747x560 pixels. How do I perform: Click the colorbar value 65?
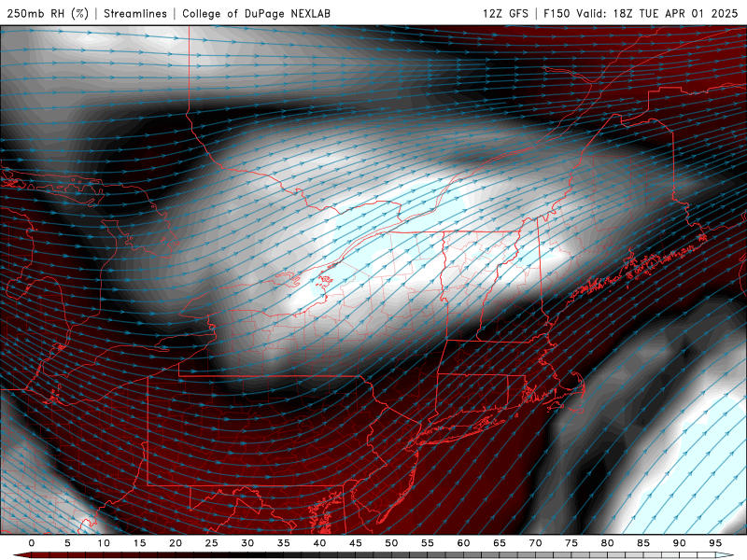point(500,543)
